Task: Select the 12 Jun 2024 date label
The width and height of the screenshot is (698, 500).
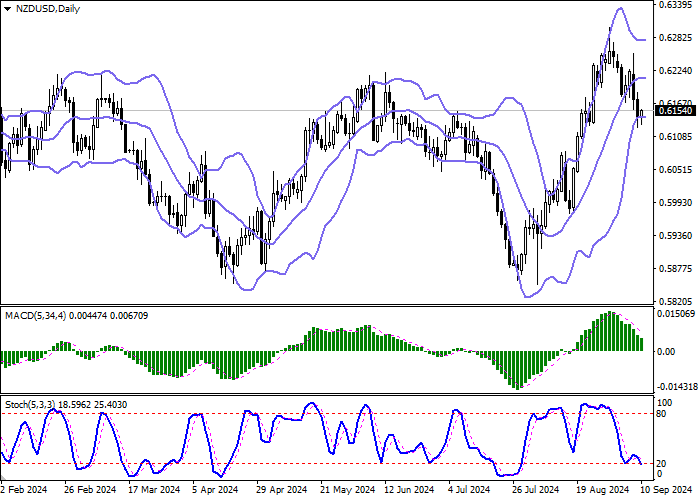Action: tap(409, 490)
